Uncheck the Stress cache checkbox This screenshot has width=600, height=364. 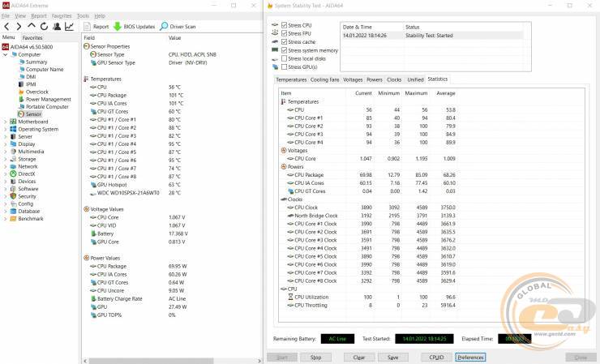tap(284, 41)
